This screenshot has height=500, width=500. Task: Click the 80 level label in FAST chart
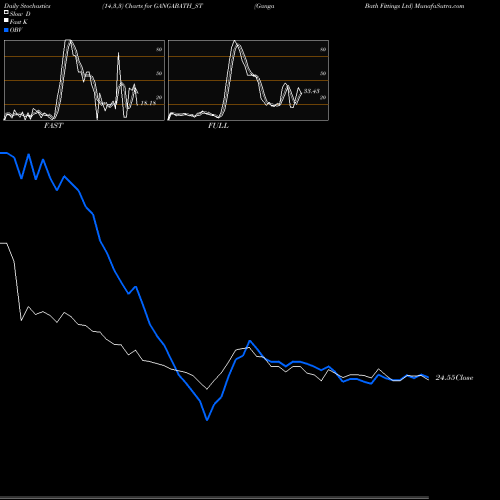coord(159,50)
